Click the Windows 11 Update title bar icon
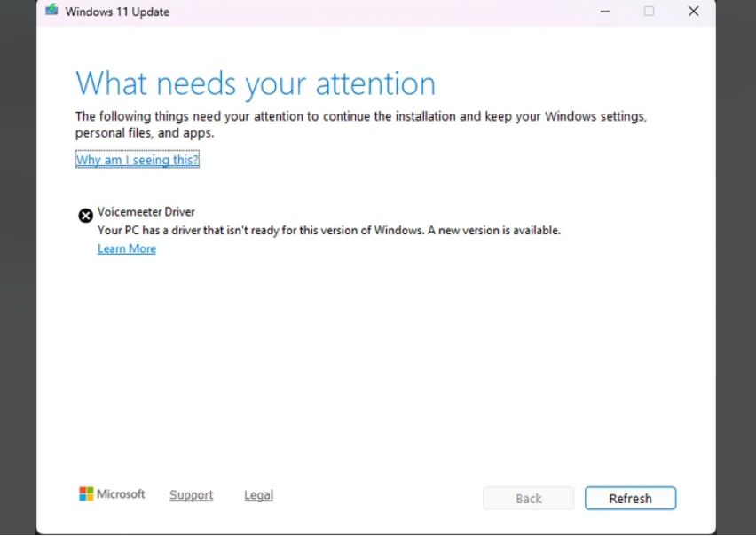The height and width of the screenshot is (536, 756). pyautogui.click(x=51, y=10)
